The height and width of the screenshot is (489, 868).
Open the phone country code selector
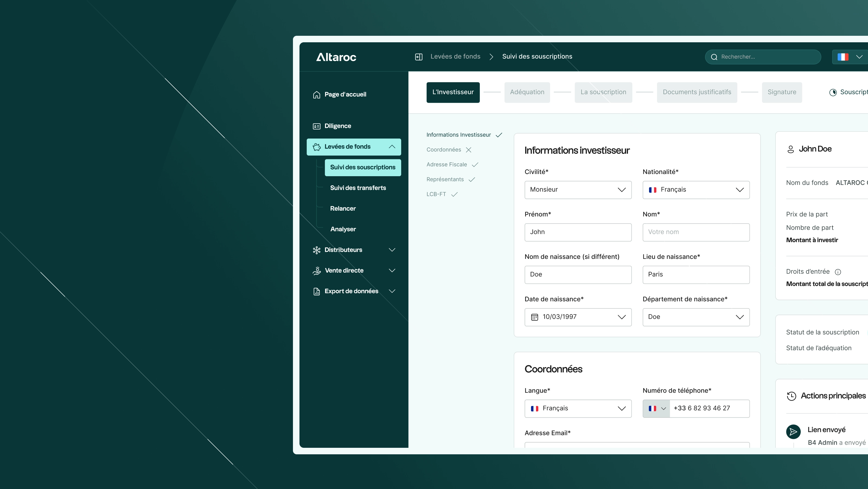tap(656, 408)
